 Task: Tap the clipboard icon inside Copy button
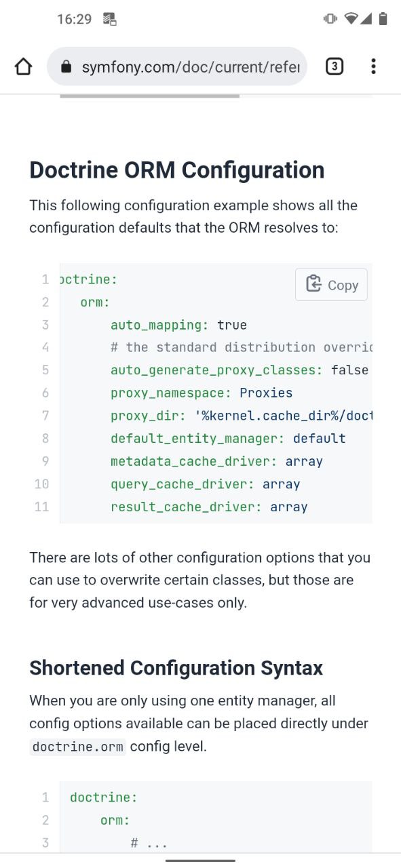[x=313, y=284]
